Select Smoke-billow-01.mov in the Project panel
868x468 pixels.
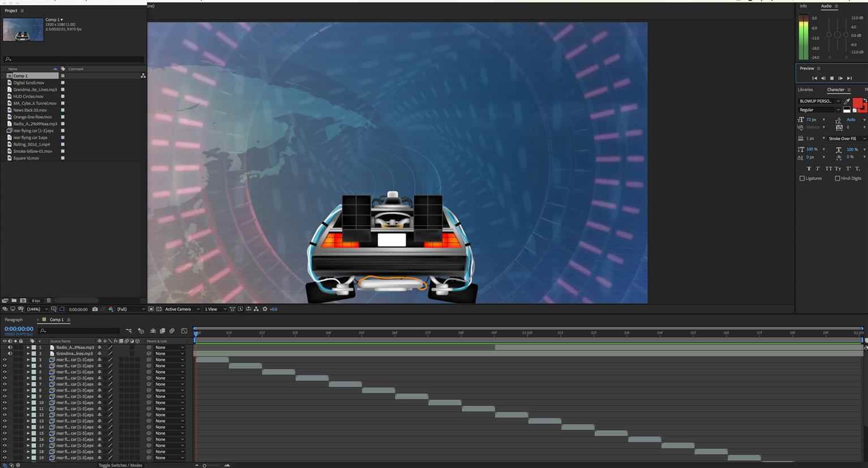(33, 151)
